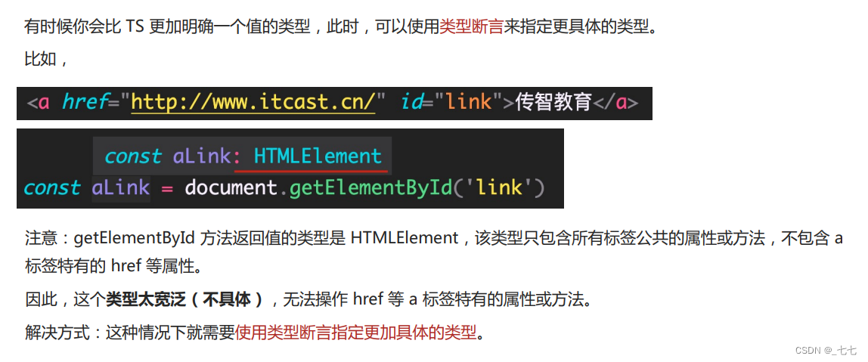The width and height of the screenshot is (868, 362).
Task: Click the highlighted aLink variable name
Action: (121, 187)
